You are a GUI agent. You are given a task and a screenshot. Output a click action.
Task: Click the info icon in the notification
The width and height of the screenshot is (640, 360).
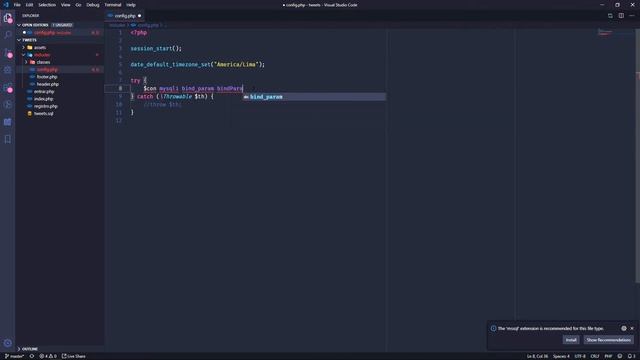coord(493,328)
